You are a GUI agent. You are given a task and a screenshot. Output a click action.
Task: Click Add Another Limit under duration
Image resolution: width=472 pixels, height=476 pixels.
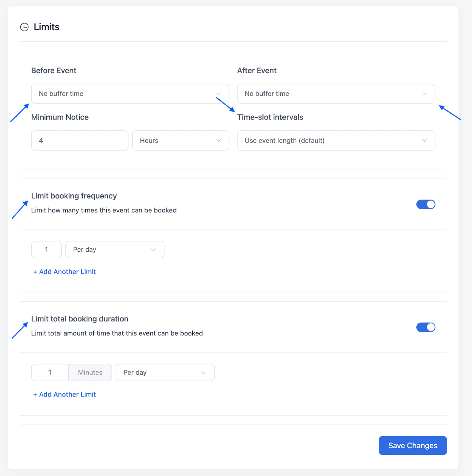[x=64, y=394]
